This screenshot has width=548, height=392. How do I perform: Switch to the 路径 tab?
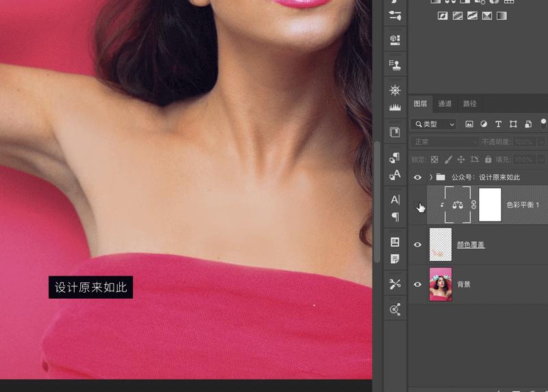[470, 104]
